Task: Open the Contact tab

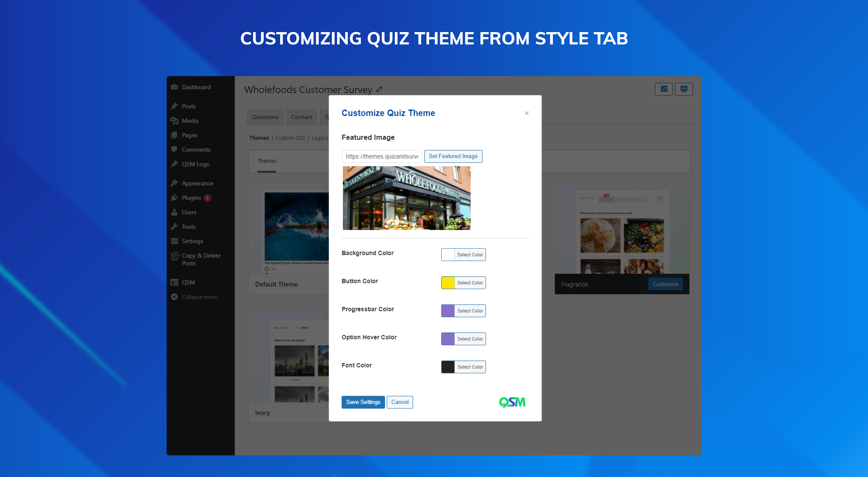Action: 302,117
